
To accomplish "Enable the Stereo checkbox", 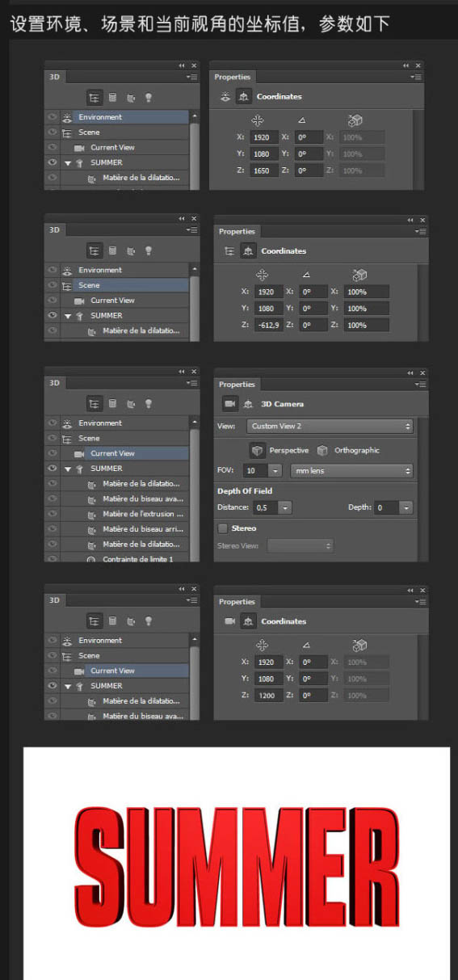I will click(x=222, y=528).
